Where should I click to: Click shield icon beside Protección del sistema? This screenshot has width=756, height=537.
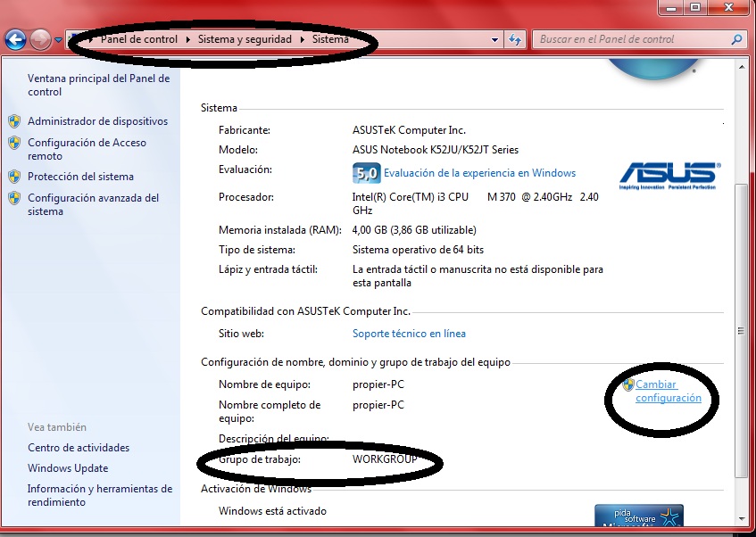click(x=14, y=177)
